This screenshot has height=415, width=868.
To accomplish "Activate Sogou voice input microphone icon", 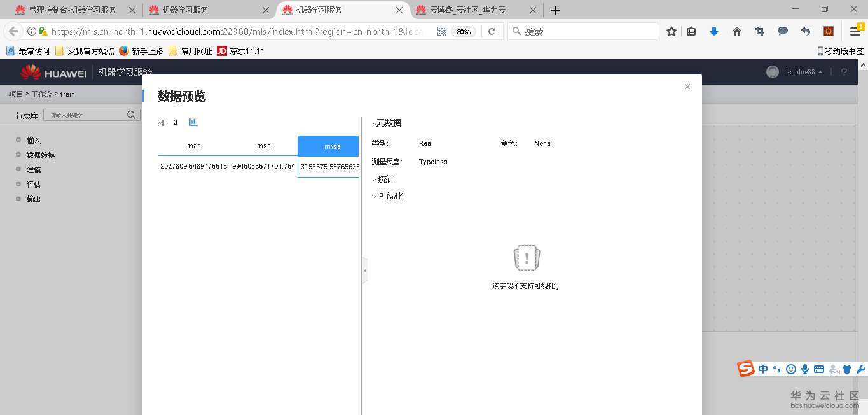I will 804,369.
